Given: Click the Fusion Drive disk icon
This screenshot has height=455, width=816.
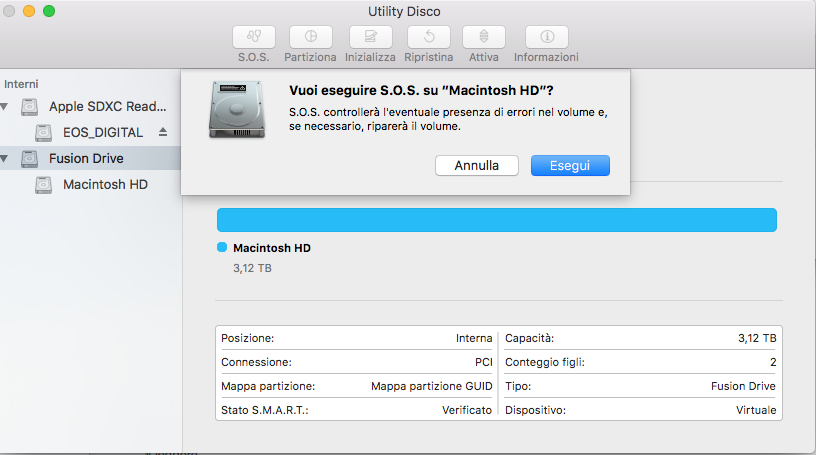Looking at the screenshot, I should [30, 159].
